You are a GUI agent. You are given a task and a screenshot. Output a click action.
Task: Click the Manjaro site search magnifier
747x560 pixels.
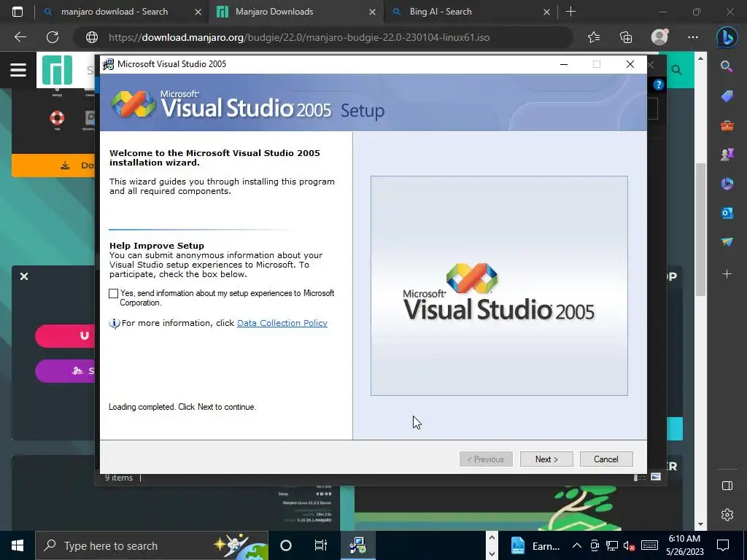[676, 70]
